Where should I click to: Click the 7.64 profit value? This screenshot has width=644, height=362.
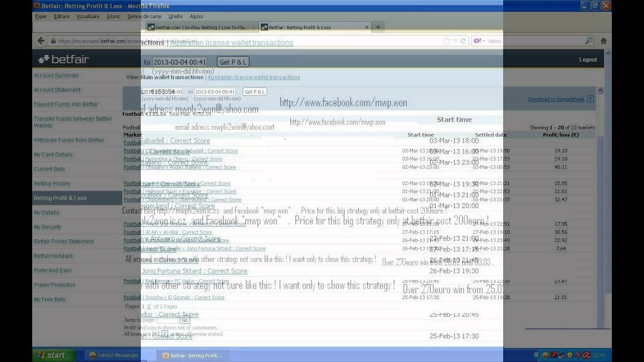(561, 248)
